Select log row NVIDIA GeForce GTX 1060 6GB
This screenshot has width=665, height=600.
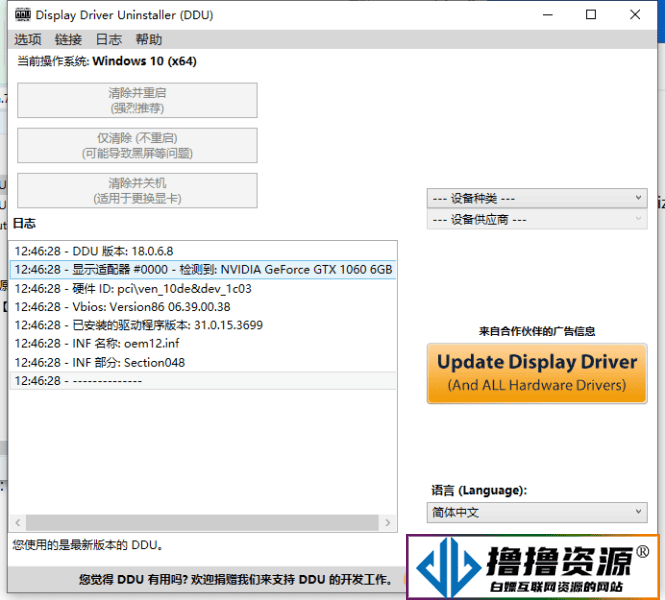click(x=203, y=270)
